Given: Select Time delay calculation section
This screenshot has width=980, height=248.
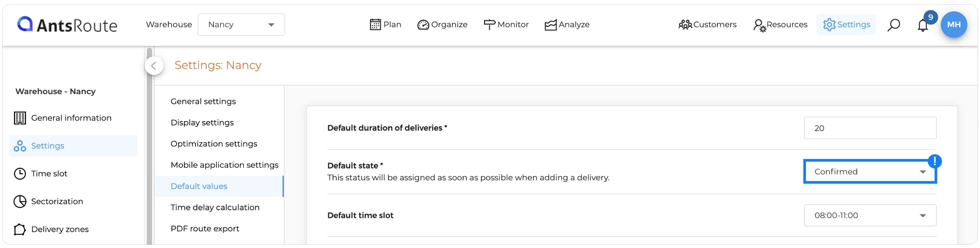Looking at the screenshot, I should click(x=215, y=207).
